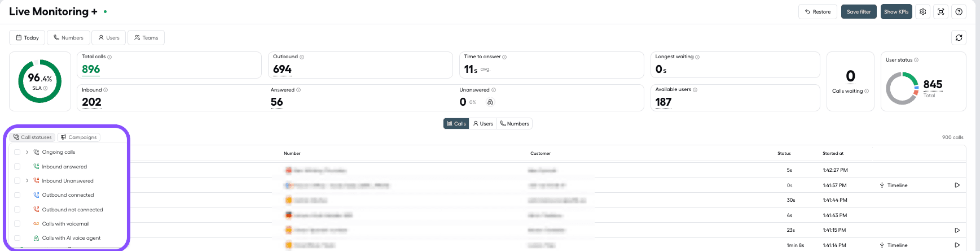Toggle the fullscreen focus icon
The image size is (980, 251).
(x=941, y=12)
